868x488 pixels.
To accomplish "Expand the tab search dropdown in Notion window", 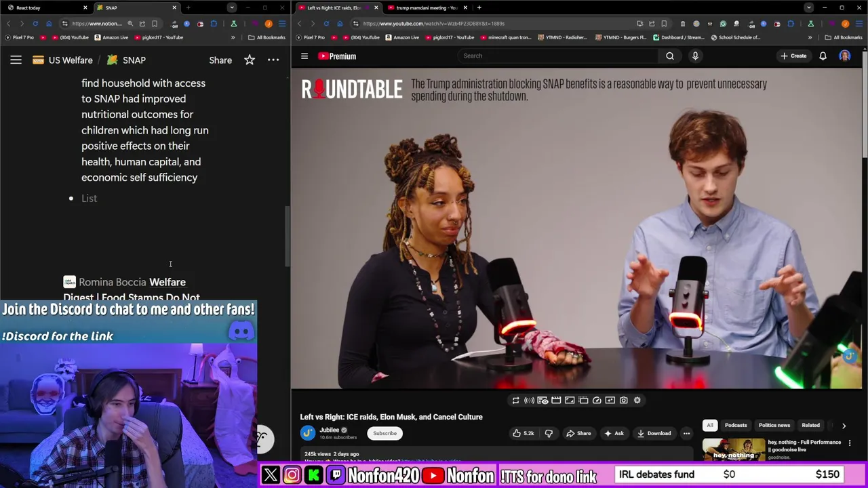I will tap(232, 7).
